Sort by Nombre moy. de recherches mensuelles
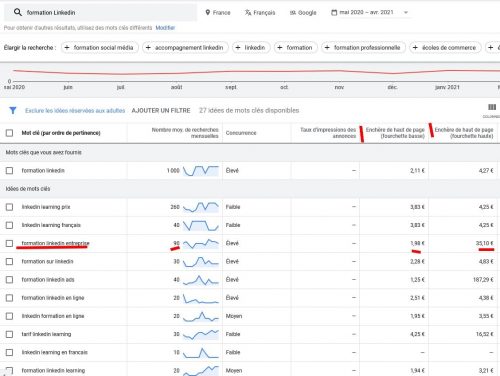Screen dimensions: 500x376 185,133
